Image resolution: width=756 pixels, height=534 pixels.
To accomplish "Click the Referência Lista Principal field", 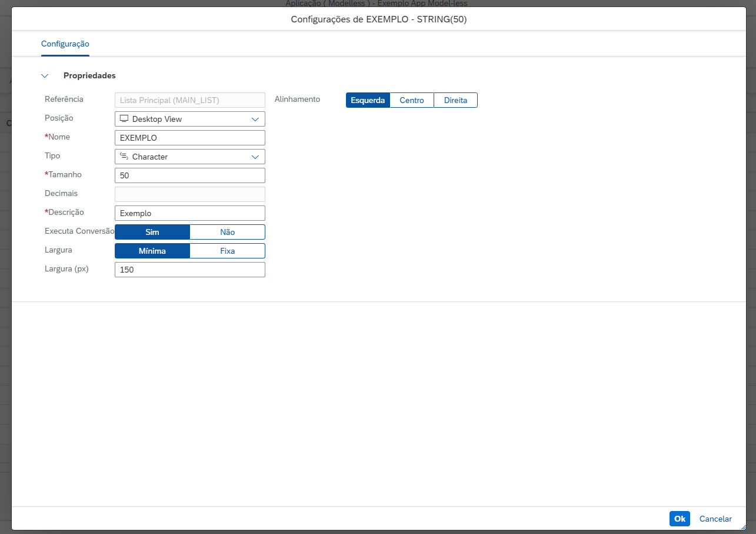I will click(x=190, y=100).
